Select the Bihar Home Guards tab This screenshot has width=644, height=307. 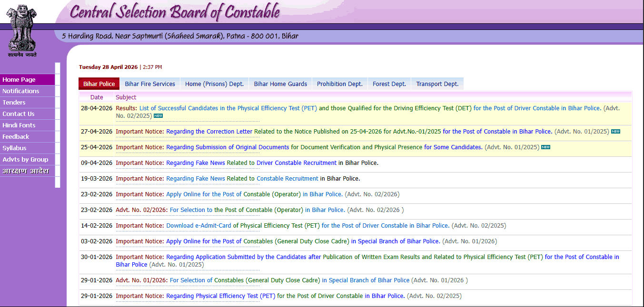(x=280, y=83)
